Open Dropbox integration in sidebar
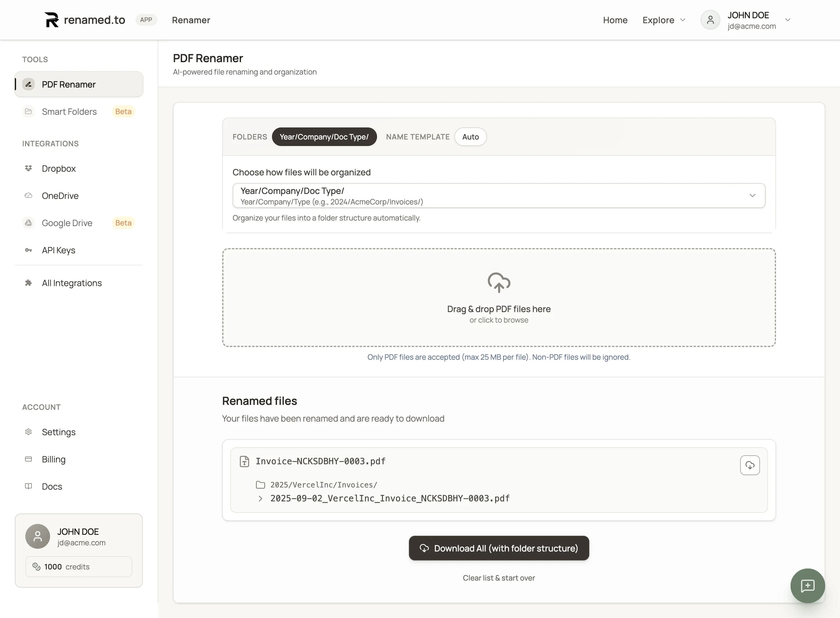 [59, 169]
